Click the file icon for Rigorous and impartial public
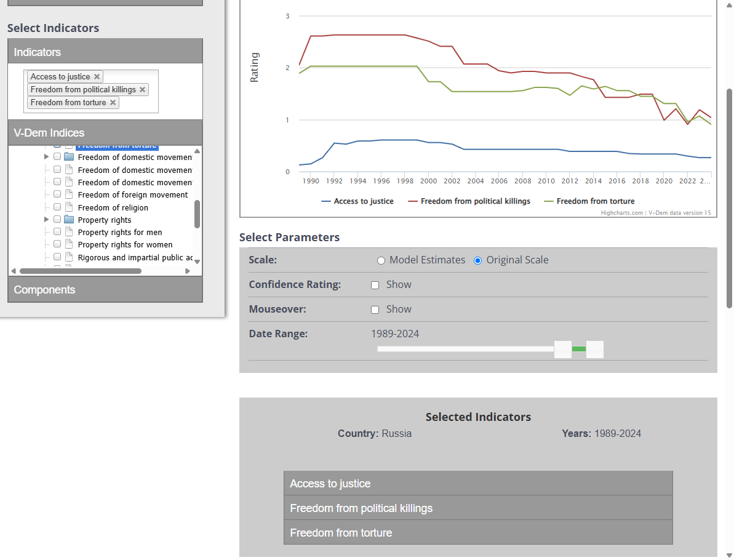 coord(69,257)
